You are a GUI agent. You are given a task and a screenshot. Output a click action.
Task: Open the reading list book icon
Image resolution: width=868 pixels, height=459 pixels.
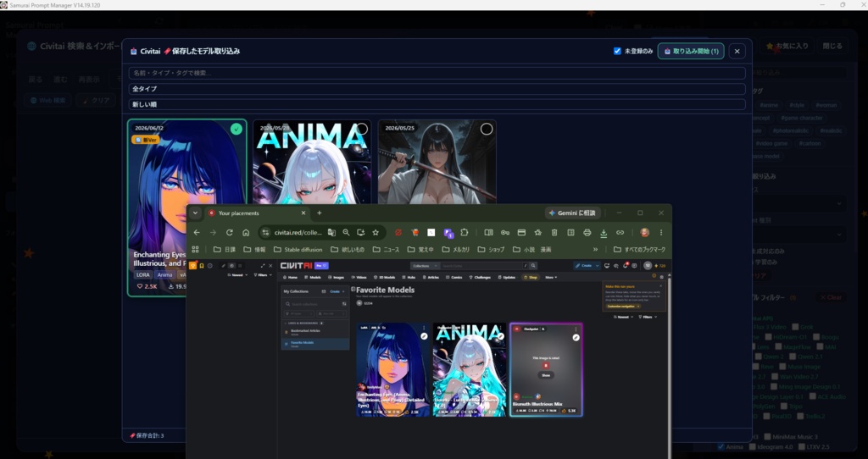coord(488,233)
